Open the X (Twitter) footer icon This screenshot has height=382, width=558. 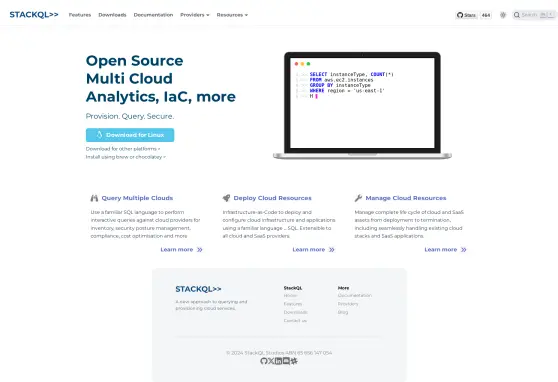pyautogui.click(x=271, y=361)
